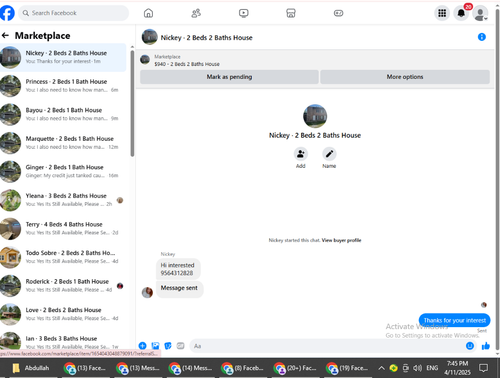Click the Facebook logo
The height and width of the screenshot is (378, 500).
point(7,13)
